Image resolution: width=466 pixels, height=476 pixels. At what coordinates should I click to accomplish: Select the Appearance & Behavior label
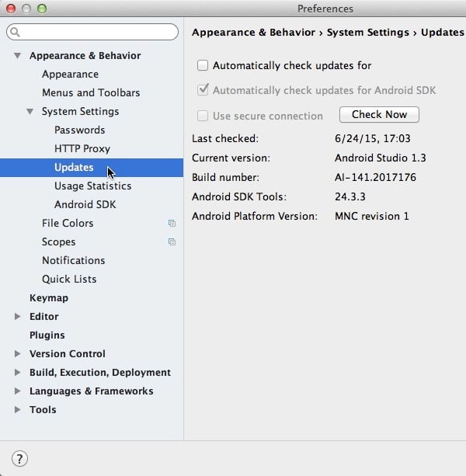(85, 56)
